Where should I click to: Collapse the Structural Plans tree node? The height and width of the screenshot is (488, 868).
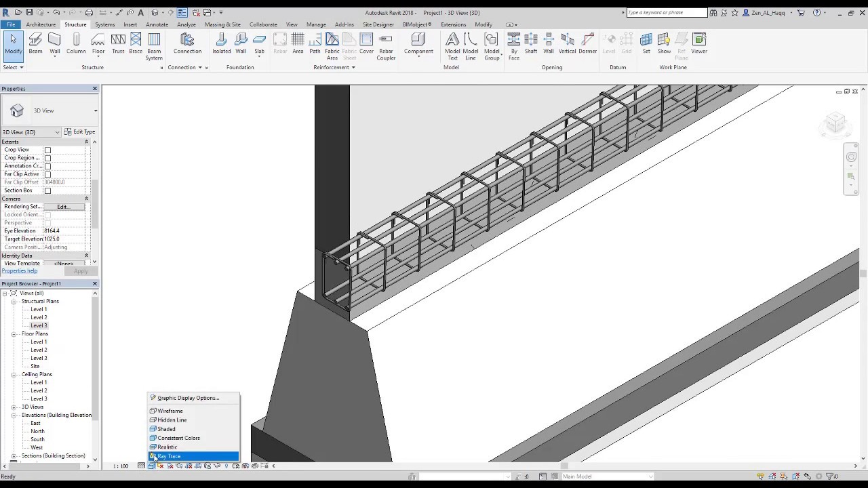[x=14, y=302]
